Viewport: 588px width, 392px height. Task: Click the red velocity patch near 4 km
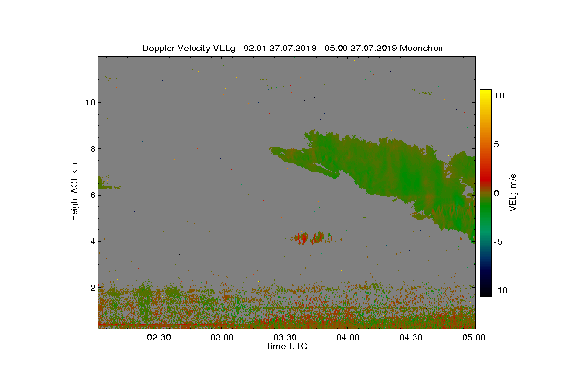tap(310, 238)
